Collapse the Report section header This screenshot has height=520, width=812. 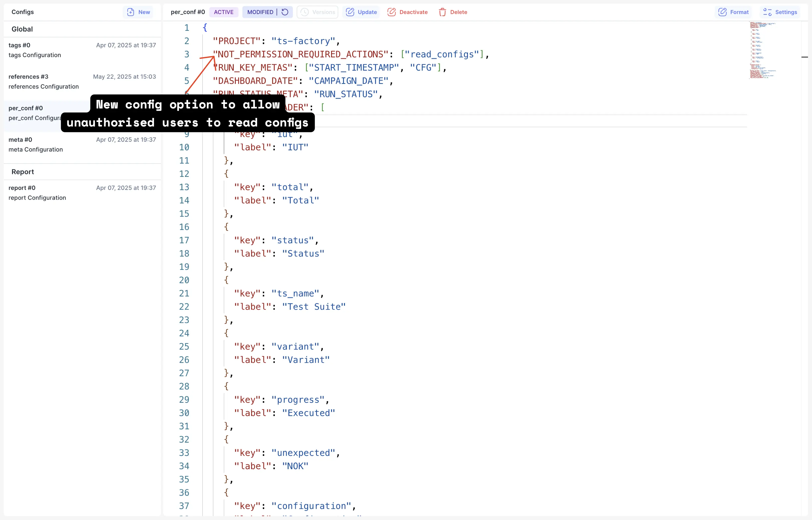point(23,172)
